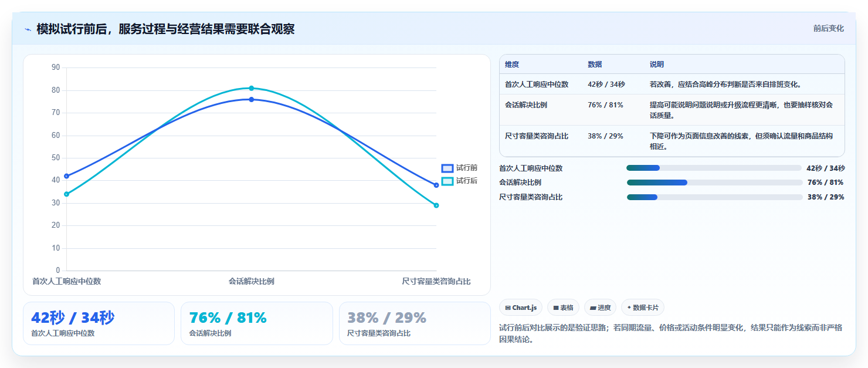Click the 尺寸容量类咨询占比 table row label
Screen dimensions: 868x368
coord(537,136)
